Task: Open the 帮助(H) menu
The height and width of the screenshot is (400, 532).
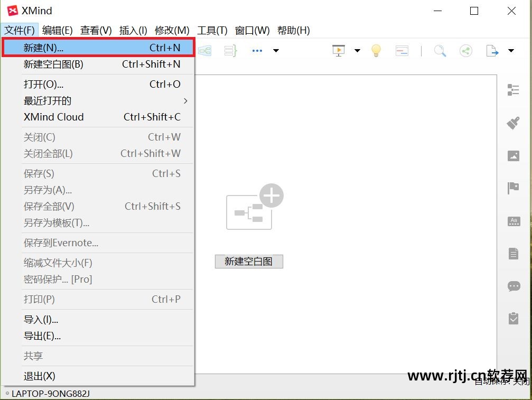Action: coord(293,30)
